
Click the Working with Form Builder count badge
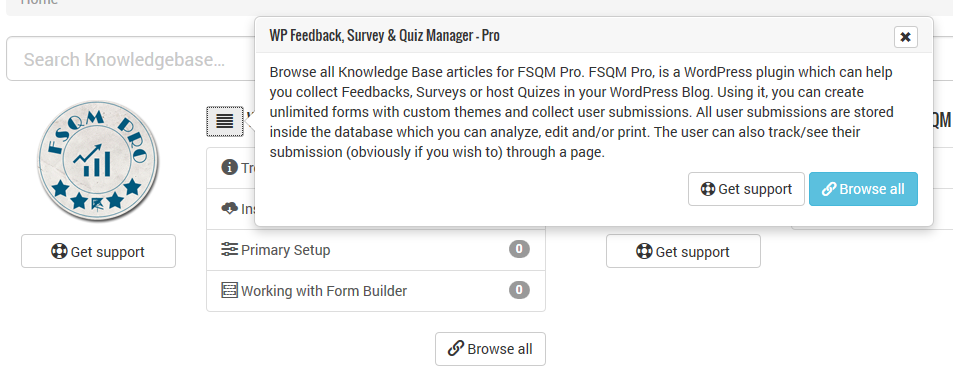coord(519,290)
